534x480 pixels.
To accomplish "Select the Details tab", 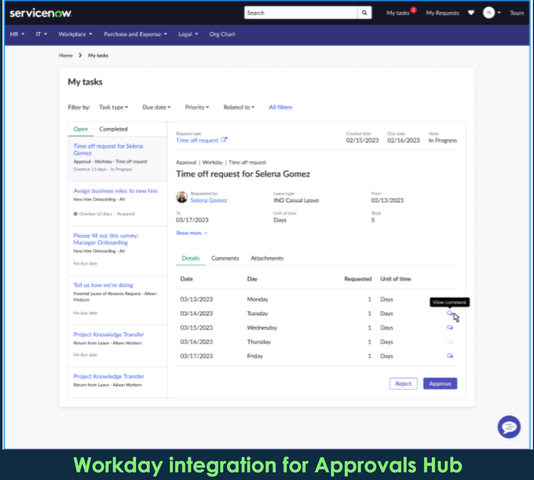I will pyautogui.click(x=191, y=258).
